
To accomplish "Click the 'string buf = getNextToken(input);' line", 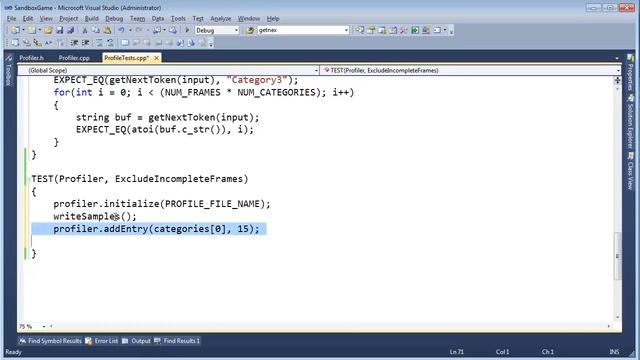I will pos(167,118).
